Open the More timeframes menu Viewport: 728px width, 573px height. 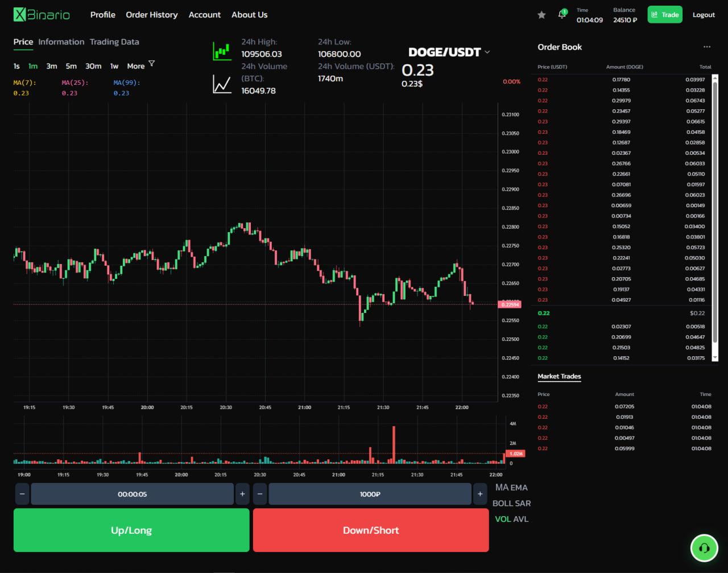tap(135, 66)
